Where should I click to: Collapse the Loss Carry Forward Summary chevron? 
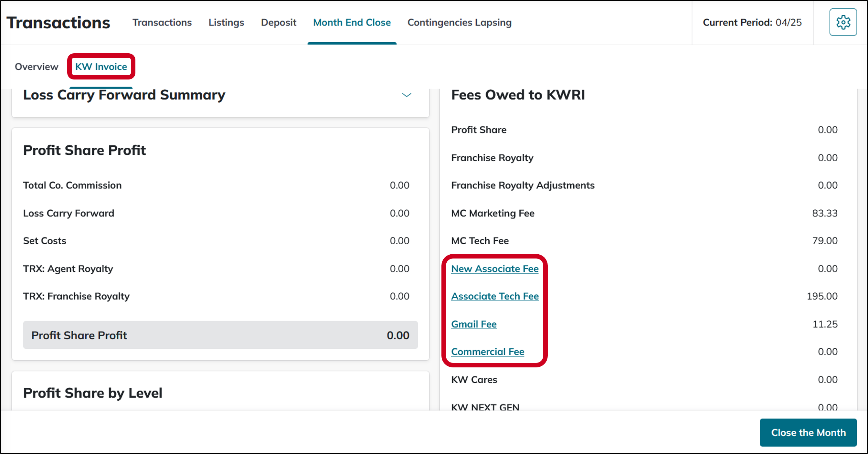click(407, 95)
